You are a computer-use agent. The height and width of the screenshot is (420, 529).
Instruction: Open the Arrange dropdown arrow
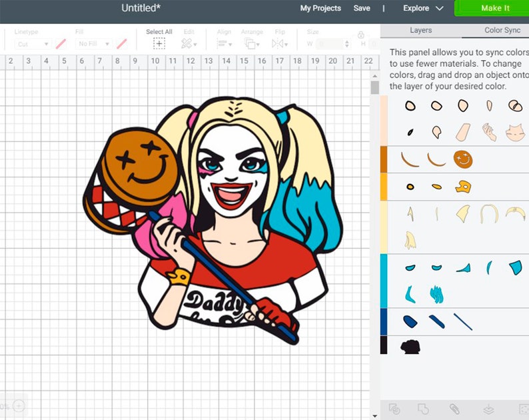click(258, 45)
